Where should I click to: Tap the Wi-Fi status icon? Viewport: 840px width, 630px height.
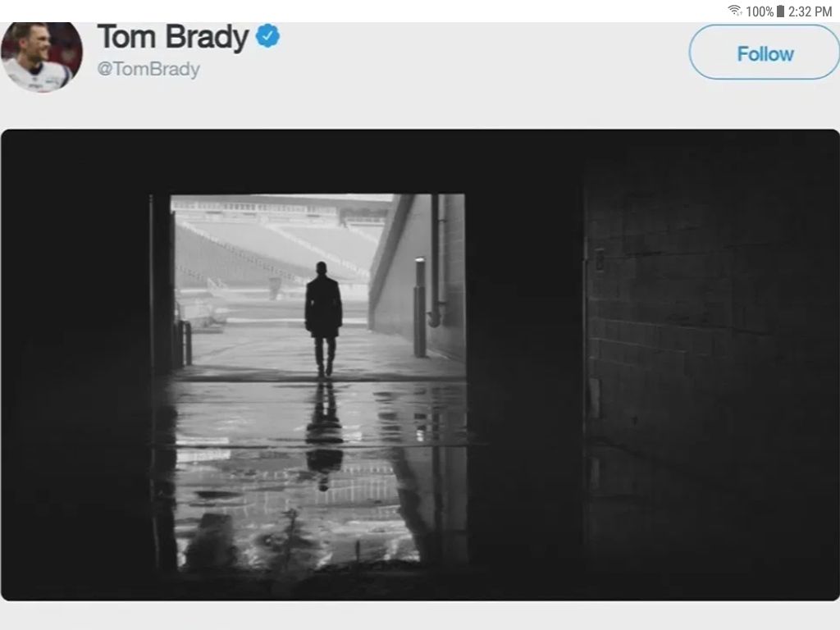tap(734, 11)
